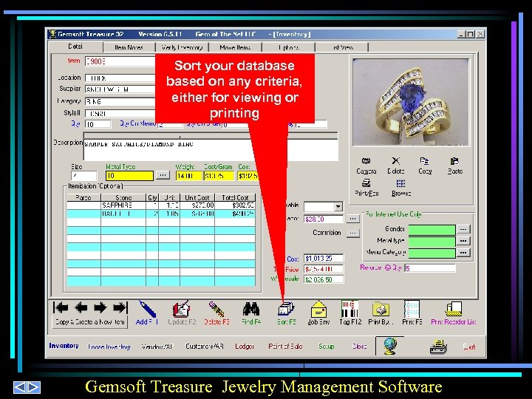Go to the next inventory record
Viewport: 532px width, 399px height.
[100, 307]
